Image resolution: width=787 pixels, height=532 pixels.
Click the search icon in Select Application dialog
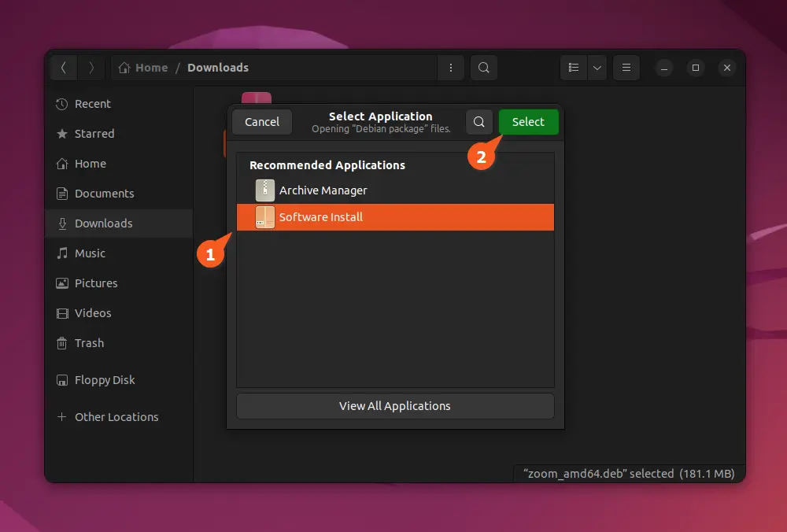478,122
